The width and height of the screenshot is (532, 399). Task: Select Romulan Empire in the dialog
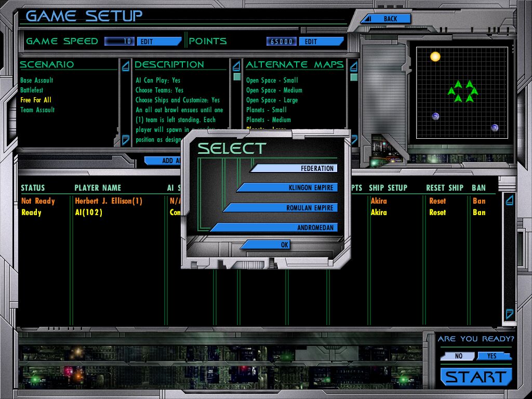coord(280,208)
